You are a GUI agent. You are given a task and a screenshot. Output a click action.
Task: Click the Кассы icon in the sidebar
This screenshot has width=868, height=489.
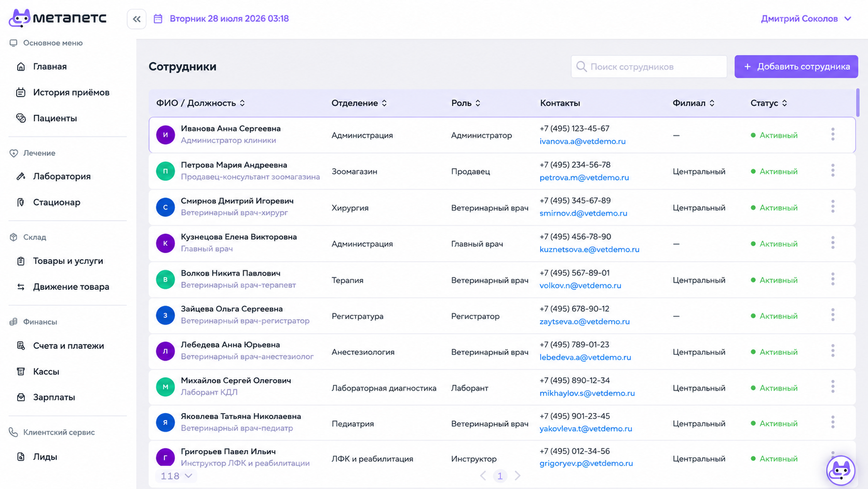21,372
